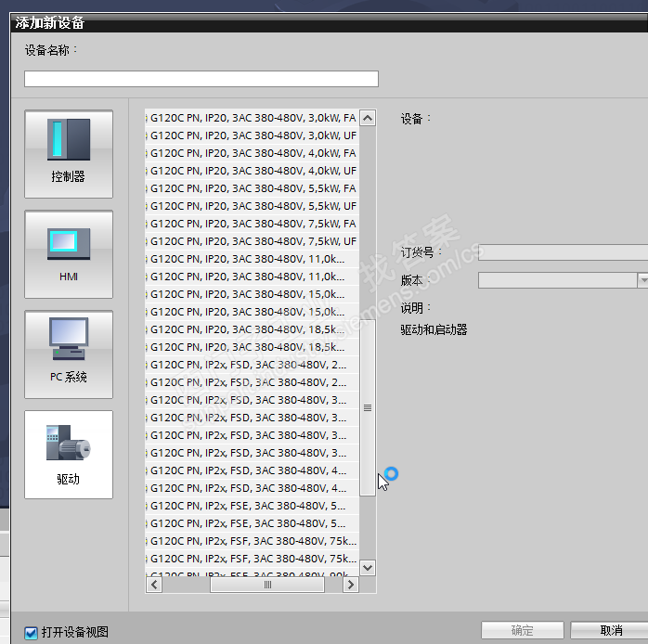The height and width of the screenshot is (644, 648).
Task: Select the 控制器 (Controller) device category
Action: pyautogui.click(x=69, y=154)
